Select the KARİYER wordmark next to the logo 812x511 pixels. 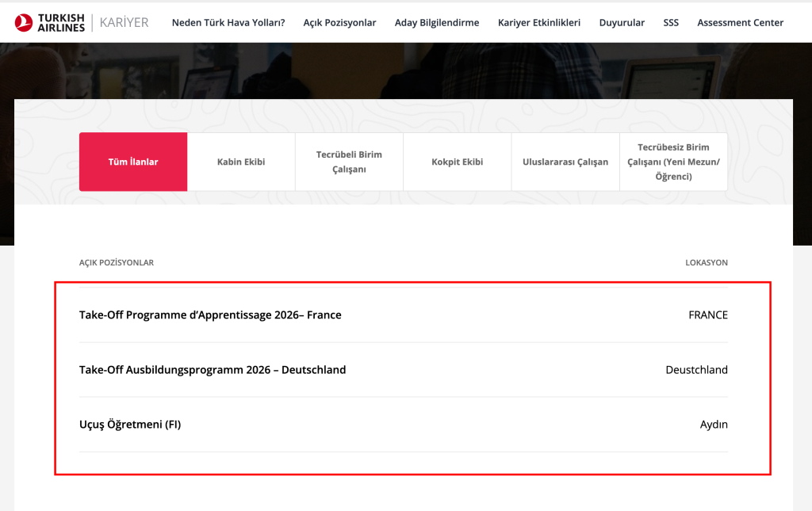click(x=124, y=22)
